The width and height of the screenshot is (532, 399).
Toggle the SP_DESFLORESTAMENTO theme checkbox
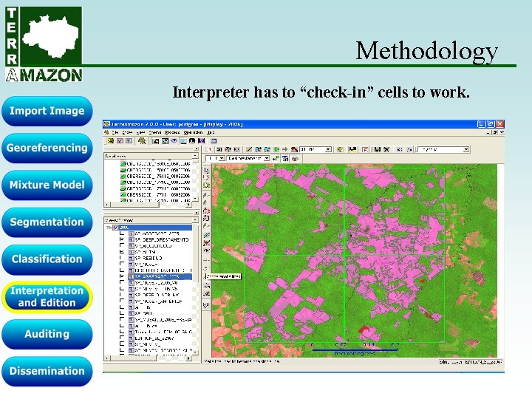point(122,239)
